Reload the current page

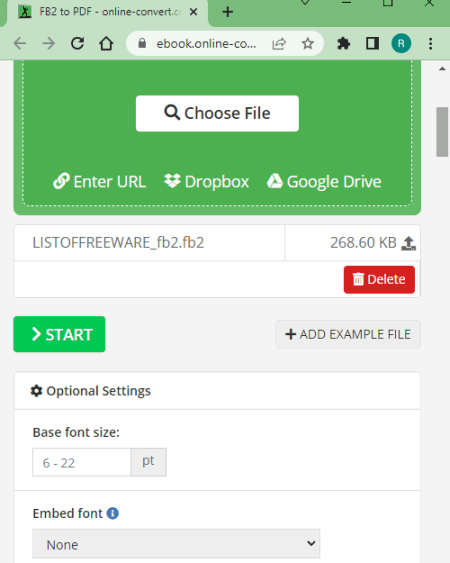77,44
